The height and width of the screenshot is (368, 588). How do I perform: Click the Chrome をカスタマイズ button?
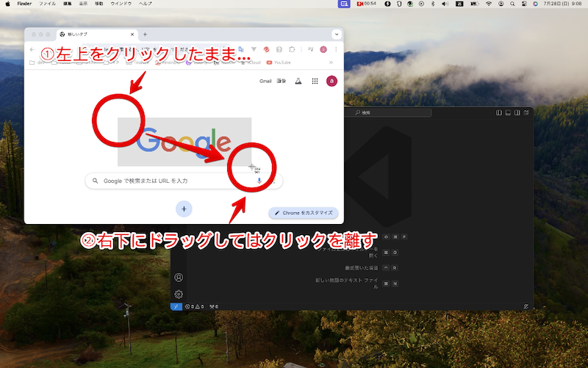tap(304, 213)
